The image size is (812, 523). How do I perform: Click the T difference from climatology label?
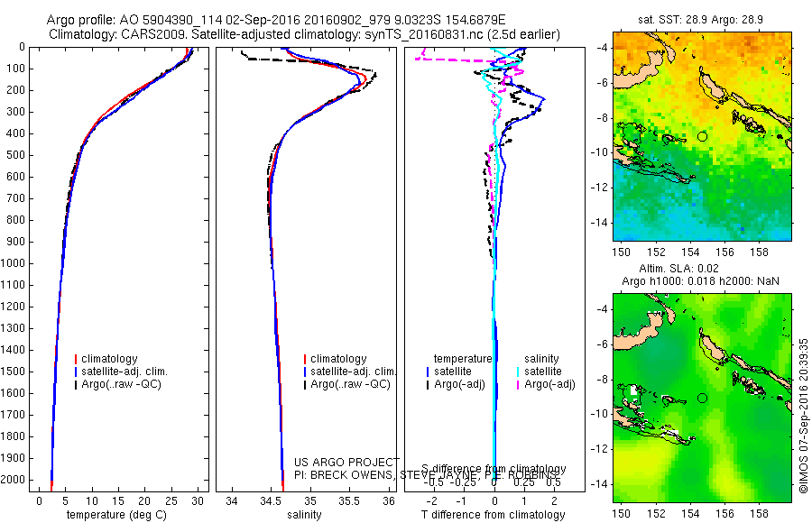coord(493,515)
